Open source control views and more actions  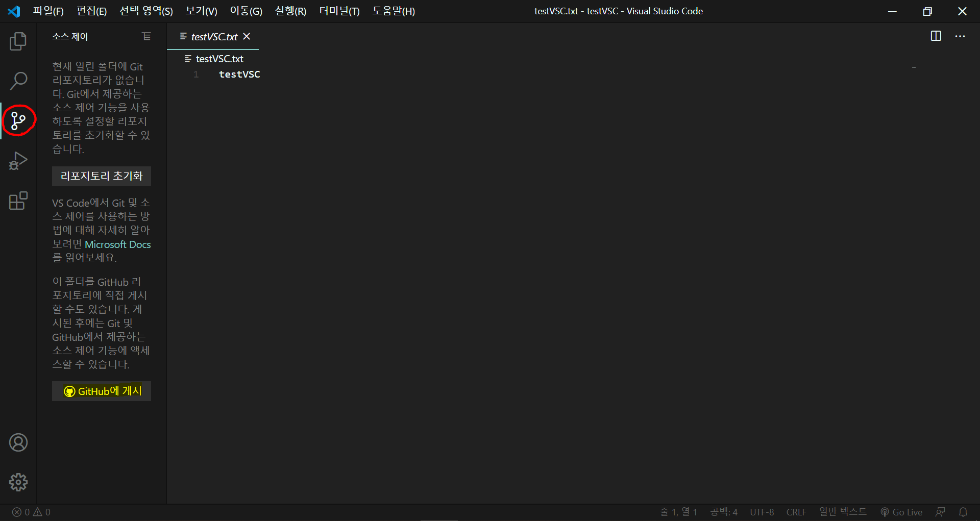point(146,36)
